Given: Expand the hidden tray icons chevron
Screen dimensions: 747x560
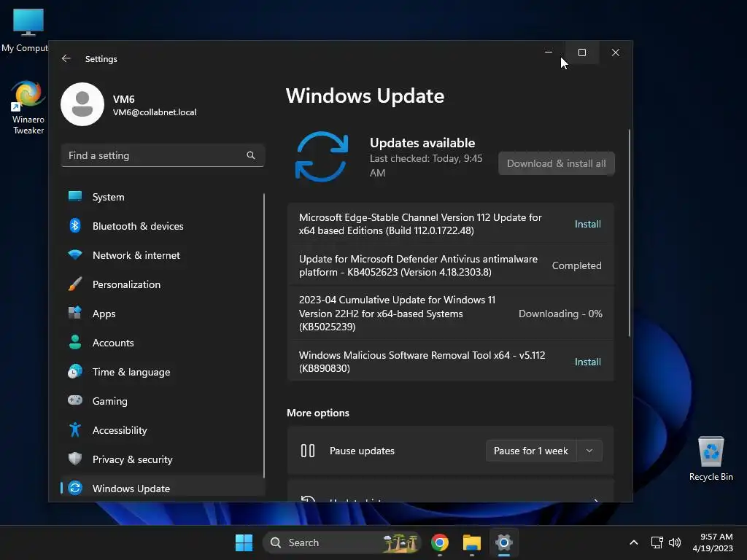Looking at the screenshot, I should [634, 542].
